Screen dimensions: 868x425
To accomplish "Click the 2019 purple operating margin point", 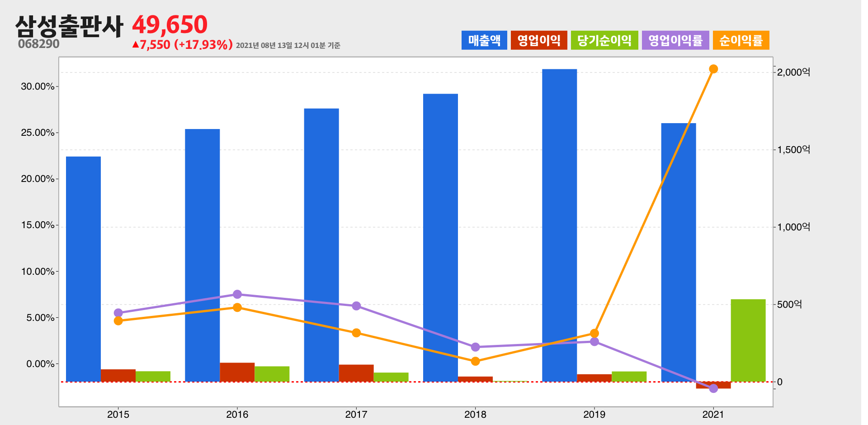I will (x=594, y=342).
